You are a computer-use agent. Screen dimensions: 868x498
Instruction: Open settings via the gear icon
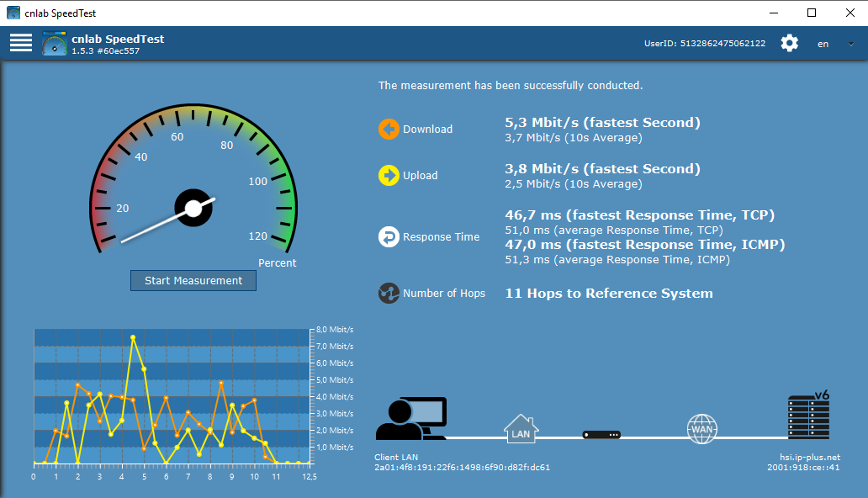point(790,43)
